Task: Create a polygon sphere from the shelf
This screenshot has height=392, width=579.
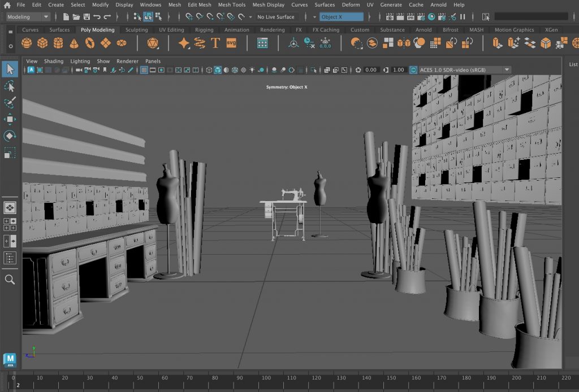Action: click(x=27, y=43)
